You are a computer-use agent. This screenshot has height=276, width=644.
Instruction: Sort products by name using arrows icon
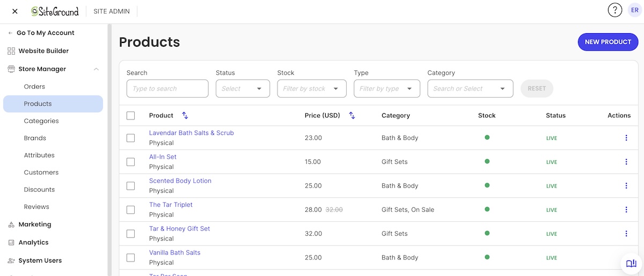pyautogui.click(x=185, y=115)
